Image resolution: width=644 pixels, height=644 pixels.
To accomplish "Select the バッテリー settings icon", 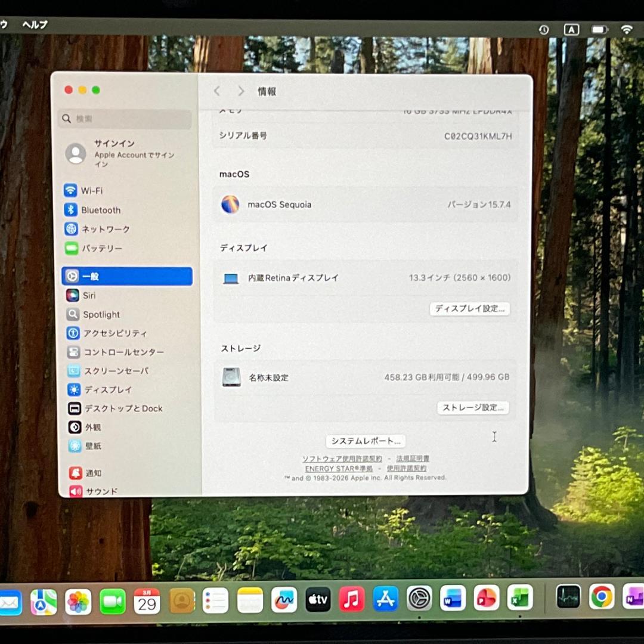I will pos(101,248).
